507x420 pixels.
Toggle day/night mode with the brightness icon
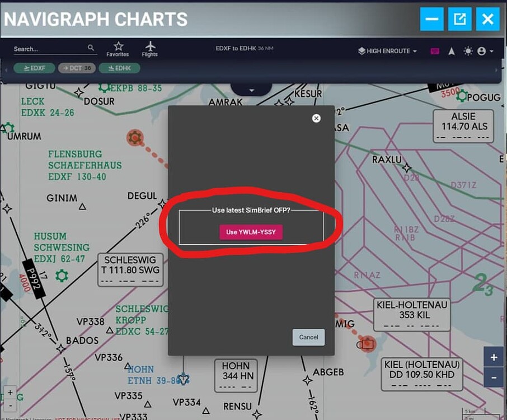tap(468, 51)
